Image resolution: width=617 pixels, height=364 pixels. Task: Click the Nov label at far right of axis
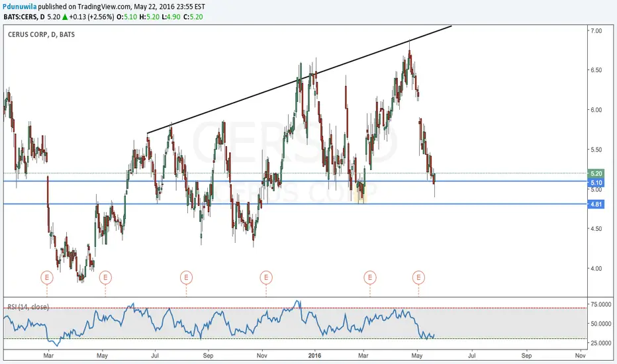pyautogui.click(x=580, y=355)
